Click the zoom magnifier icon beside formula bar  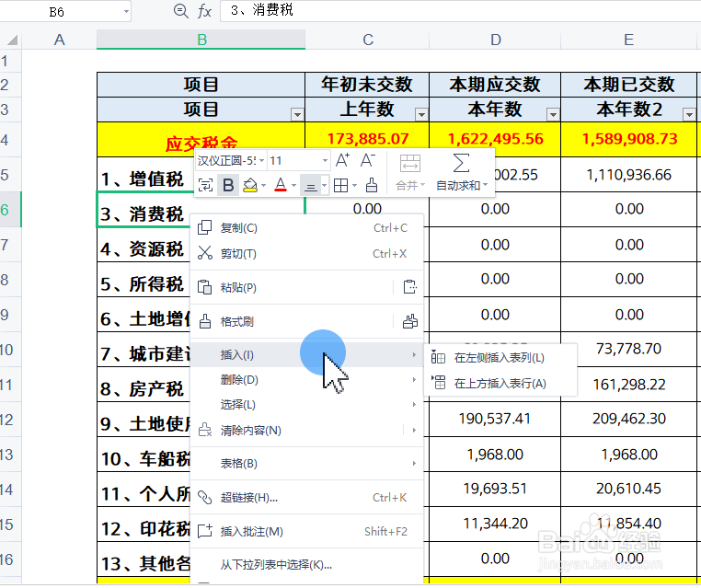tap(180, 11)
